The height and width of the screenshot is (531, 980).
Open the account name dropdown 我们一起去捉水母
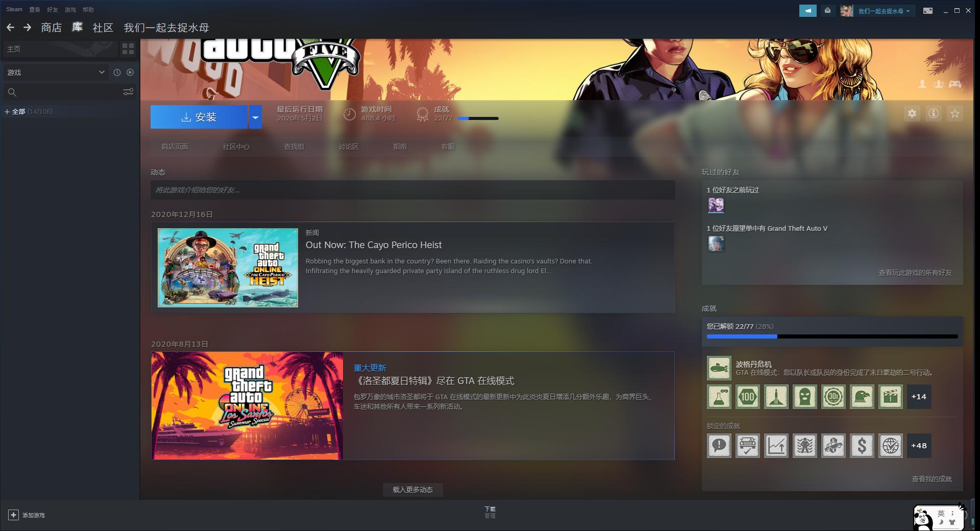click(x=879, y=10)
